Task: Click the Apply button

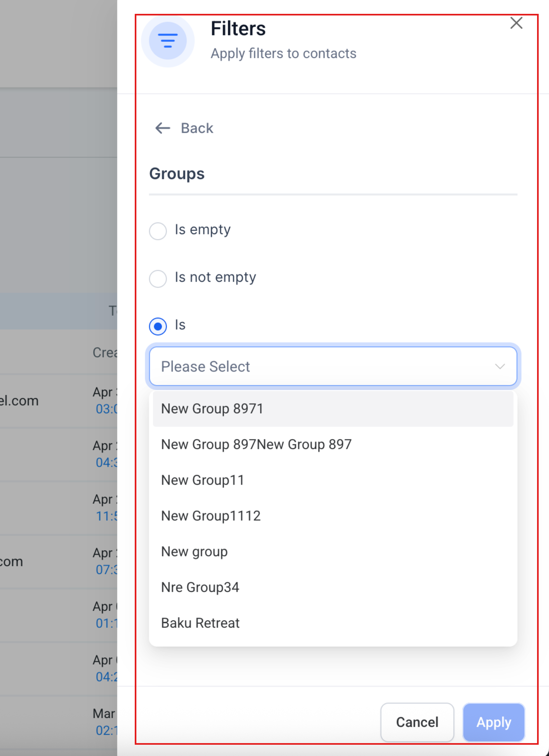Action: [494, 722]
